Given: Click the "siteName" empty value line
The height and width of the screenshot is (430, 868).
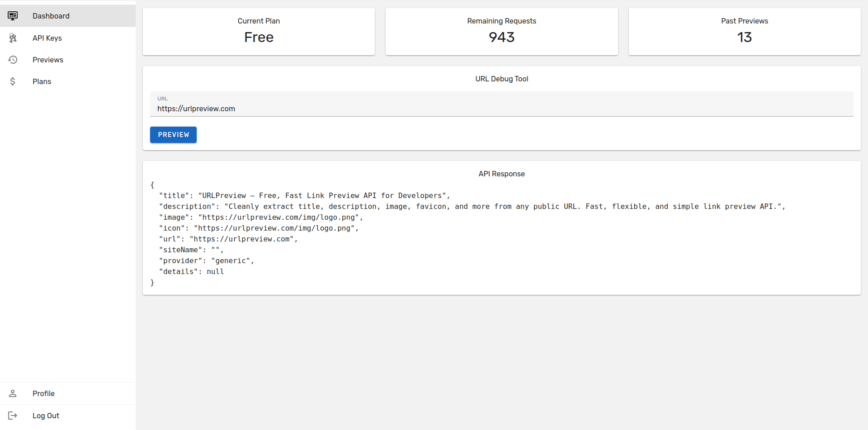Looking at the screenshot, I should [191, 250].
